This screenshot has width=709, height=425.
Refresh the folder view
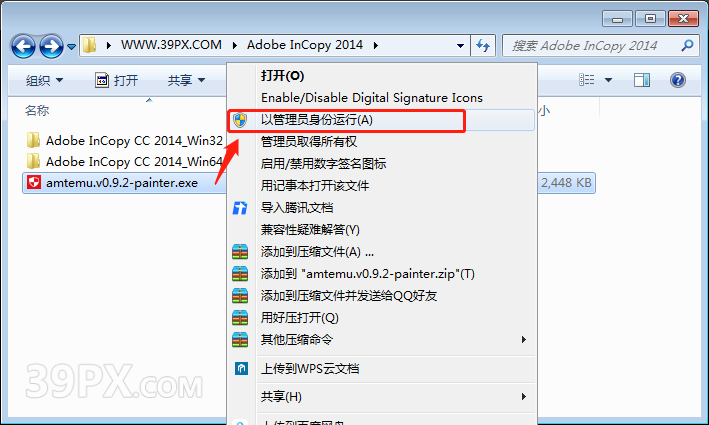tap(483, 46)
